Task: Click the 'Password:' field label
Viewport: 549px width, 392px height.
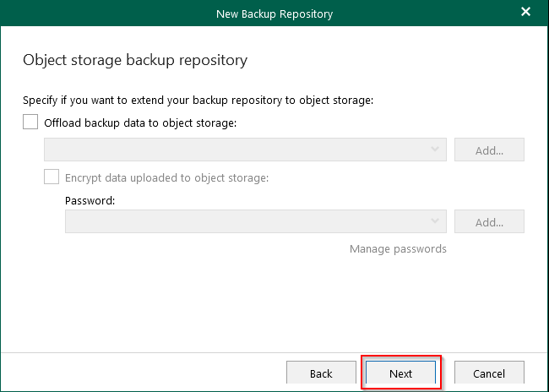Action: (90, 201)
